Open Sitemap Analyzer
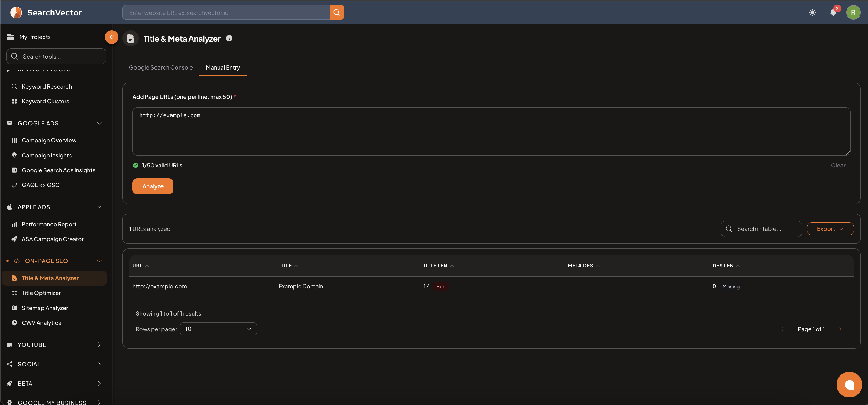 (x=45, y=308)
